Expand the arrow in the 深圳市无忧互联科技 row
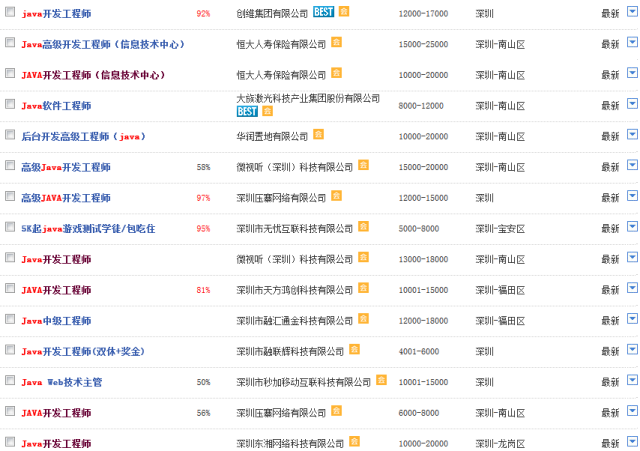The height and width of the screenshot is (451, 640). tap(632, 226)
